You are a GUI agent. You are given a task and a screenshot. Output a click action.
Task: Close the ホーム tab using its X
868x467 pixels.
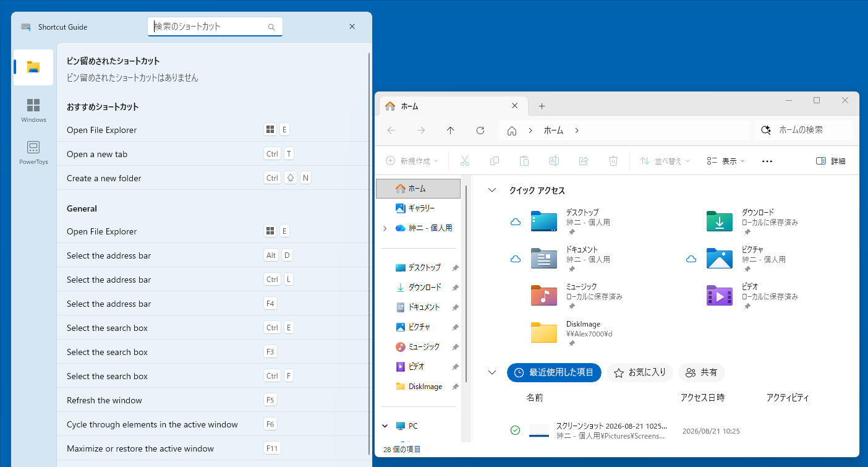point(514,106)
